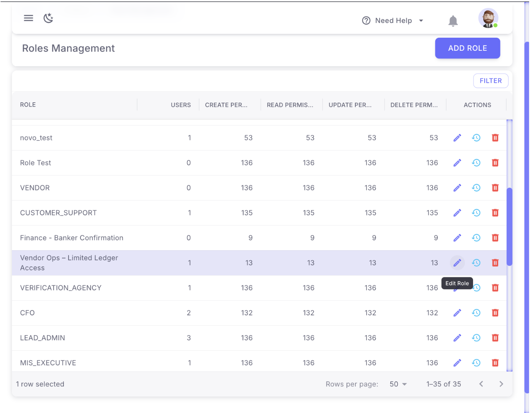Select the MIS_EXECUTIVE row
Viewport: 532px width, 413px height.
(x=48, y=363)
